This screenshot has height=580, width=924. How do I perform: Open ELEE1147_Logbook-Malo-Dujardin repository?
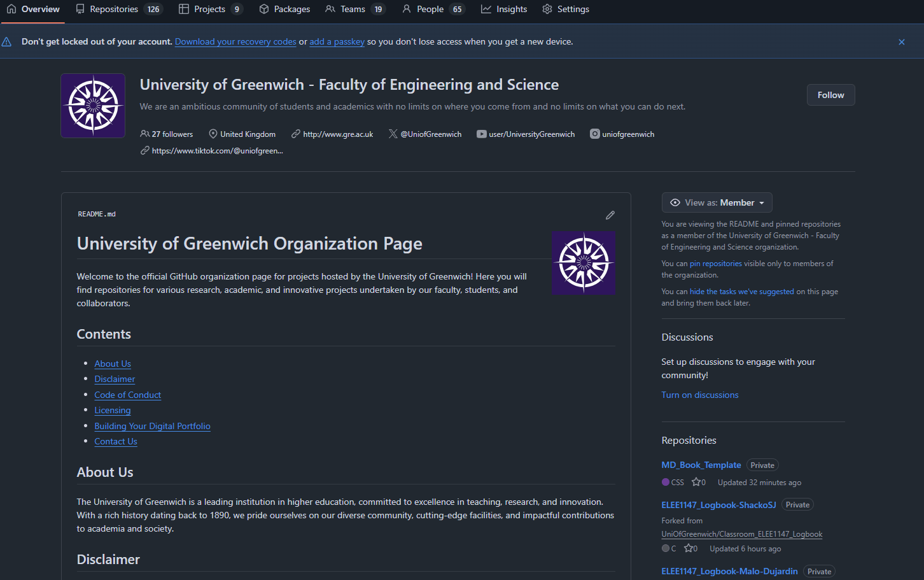(729, 571)
